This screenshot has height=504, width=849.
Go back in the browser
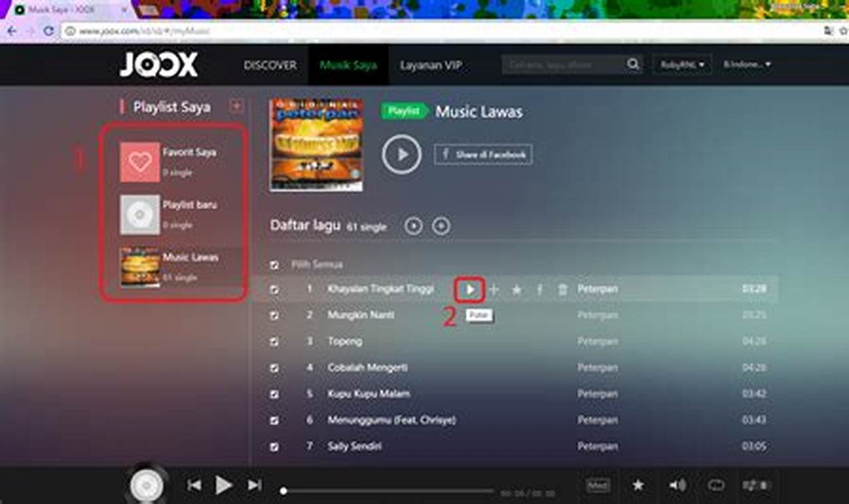coord(12,31)
